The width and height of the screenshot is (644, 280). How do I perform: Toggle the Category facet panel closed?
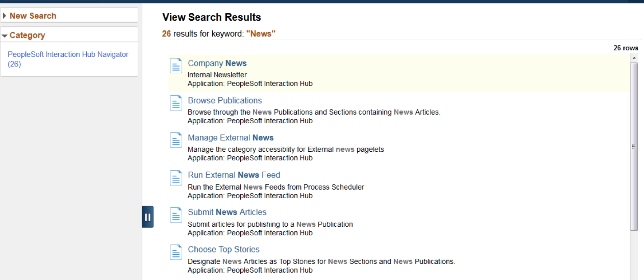pyautogui.click(x=4, y=35)
